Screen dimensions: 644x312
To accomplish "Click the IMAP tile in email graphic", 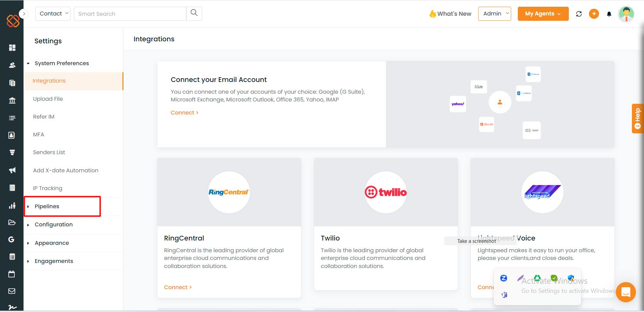I will click(x=532, y=130).
